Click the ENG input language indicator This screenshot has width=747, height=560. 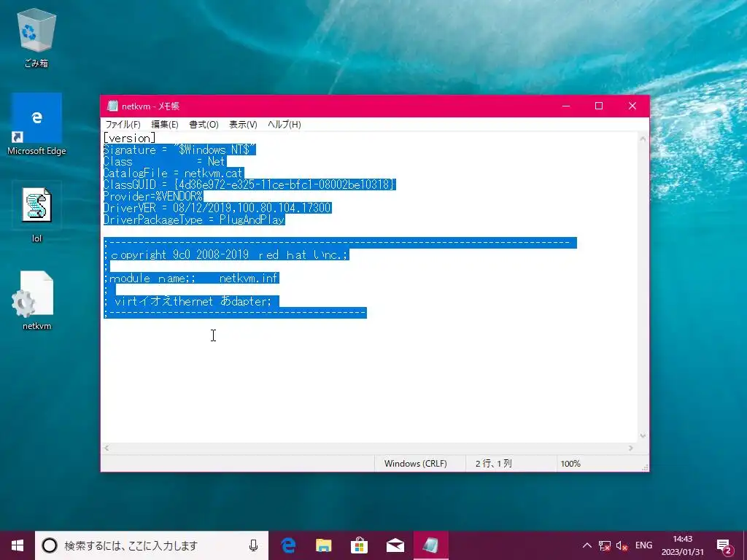[643, 545]
